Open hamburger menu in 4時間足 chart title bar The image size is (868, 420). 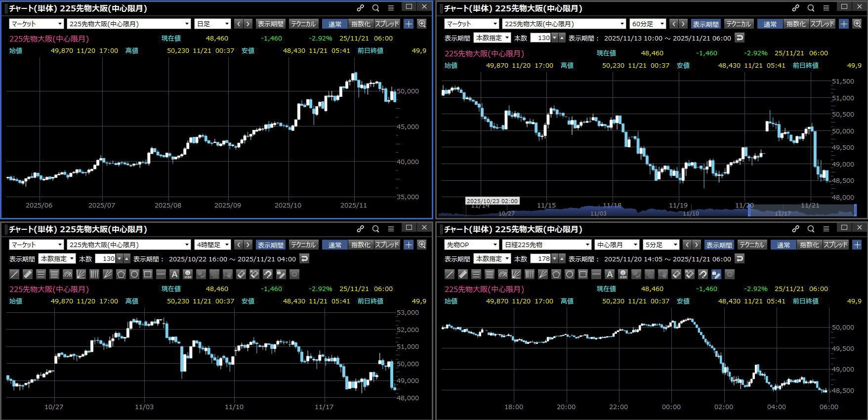(x=391, y=229)
